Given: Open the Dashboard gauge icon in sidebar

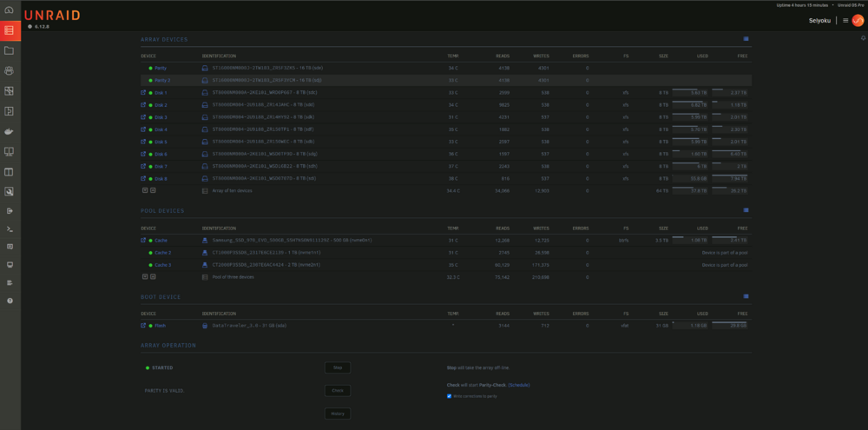Looking at the screenshot, I should [9, 10].
